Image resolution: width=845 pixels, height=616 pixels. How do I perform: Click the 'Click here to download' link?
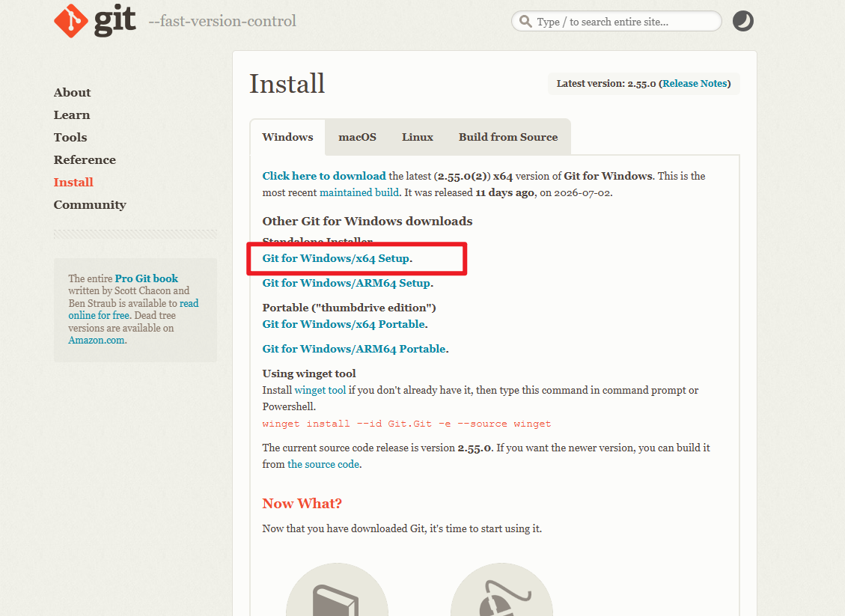[324, 176]
